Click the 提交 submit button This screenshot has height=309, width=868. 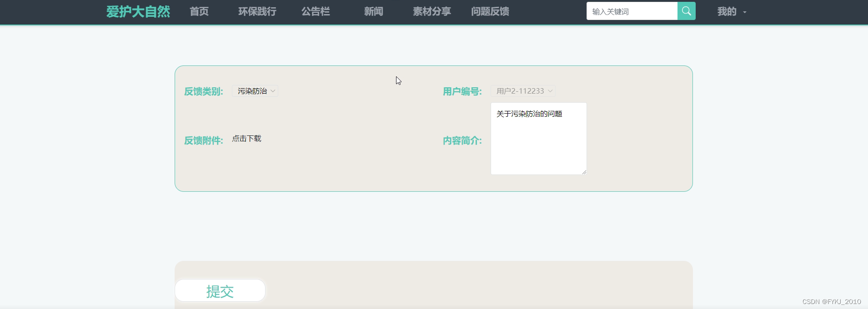tap(220, 291)
